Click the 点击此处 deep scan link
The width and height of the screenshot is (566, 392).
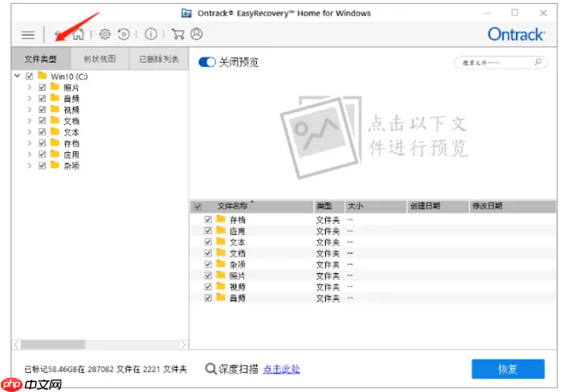[282, 369]
